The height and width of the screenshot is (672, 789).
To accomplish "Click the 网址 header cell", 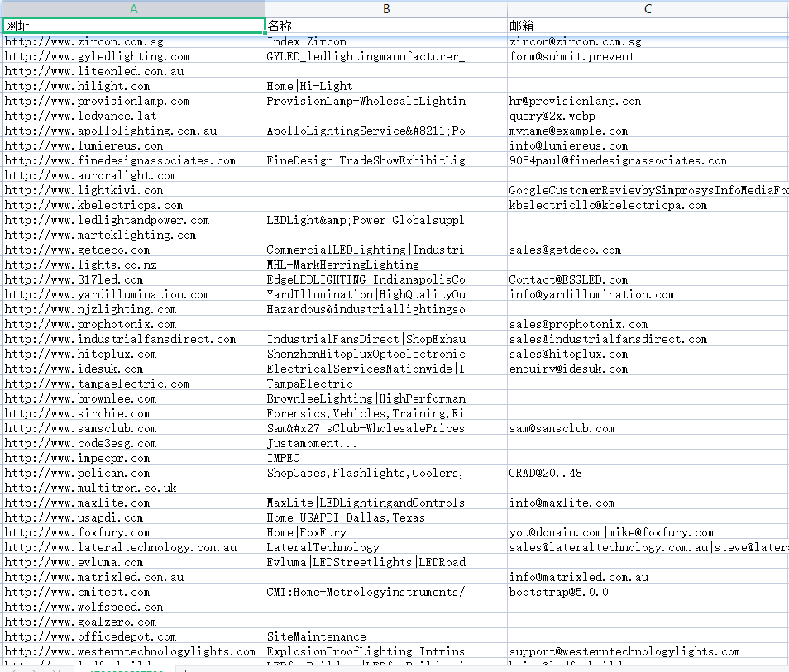I will tap(134, 26).
